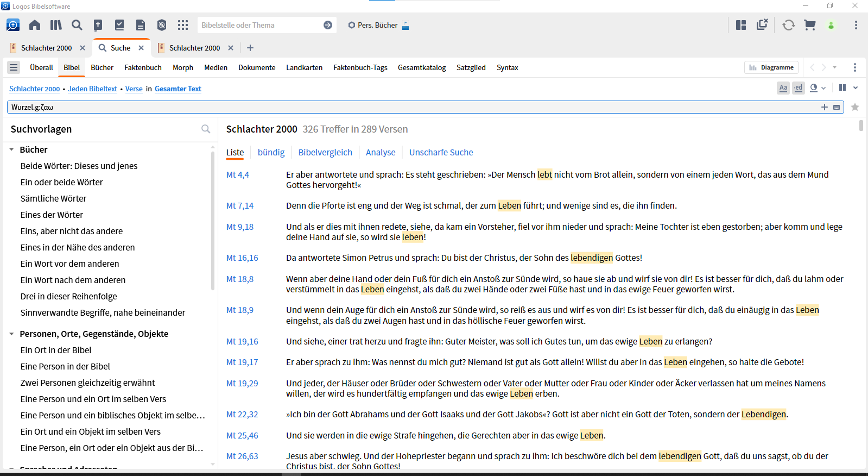Click the Suchvorlagen scrollbar down arrow
Screen dimensions: 868x476
(213, 465)
